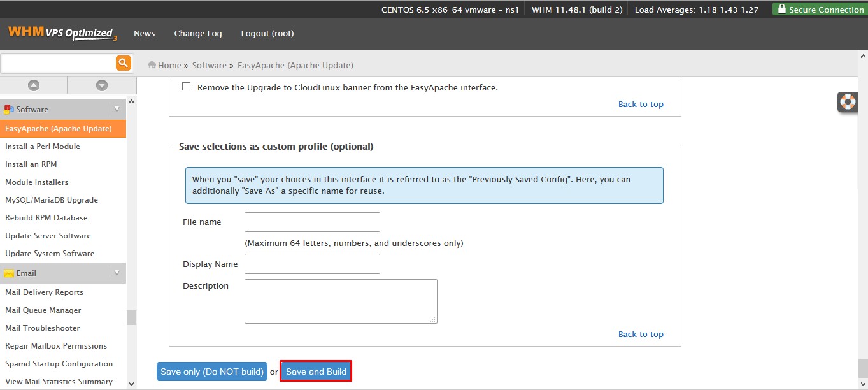Screen dimensions: 868x390
Task: Click the sidebar expand-all down arrow
Action: tap(102, 85)
